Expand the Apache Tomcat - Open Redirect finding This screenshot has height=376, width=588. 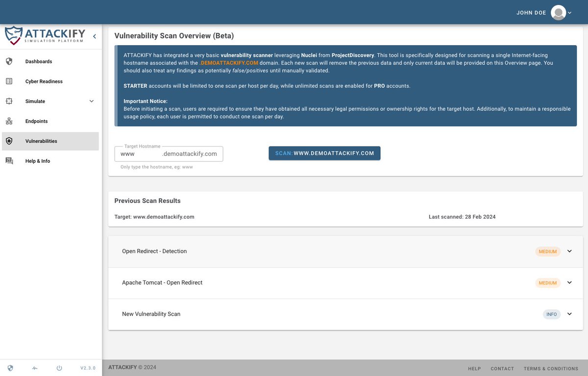(x=569, y=282)
